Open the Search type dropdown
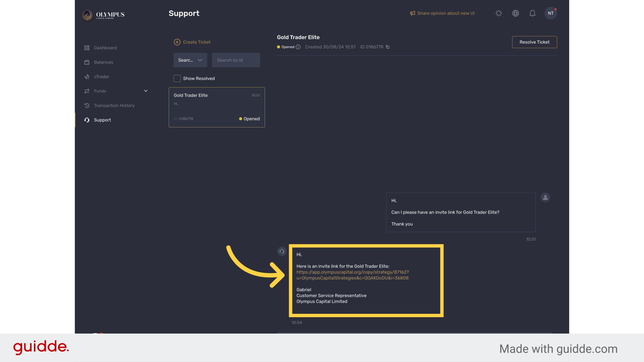This screenshot has width=644, height=362. point(190,60)
